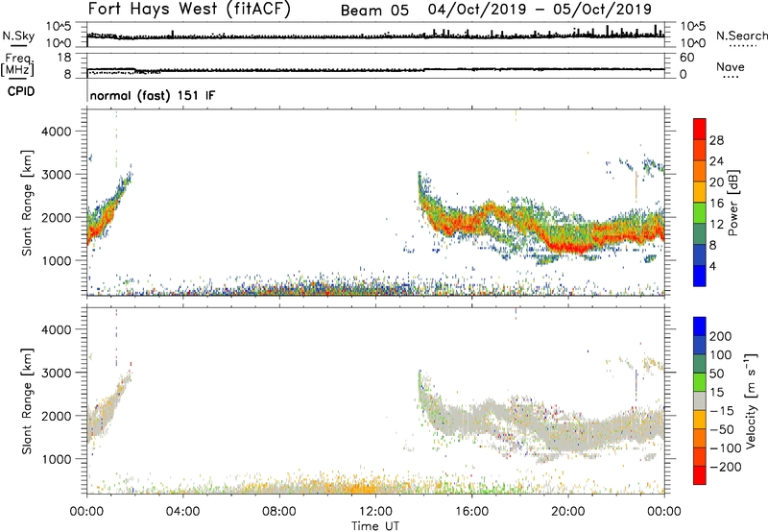The height and width of the screenshot is (532, 768).
Task: Click the 'Freq. [MHz]' axis label
Action: click(17, 65)
